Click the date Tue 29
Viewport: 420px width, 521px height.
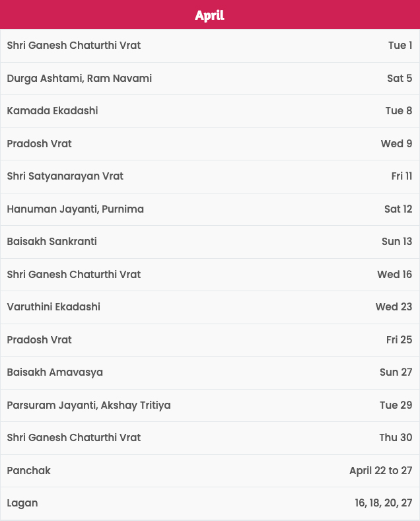pos(396,405)
